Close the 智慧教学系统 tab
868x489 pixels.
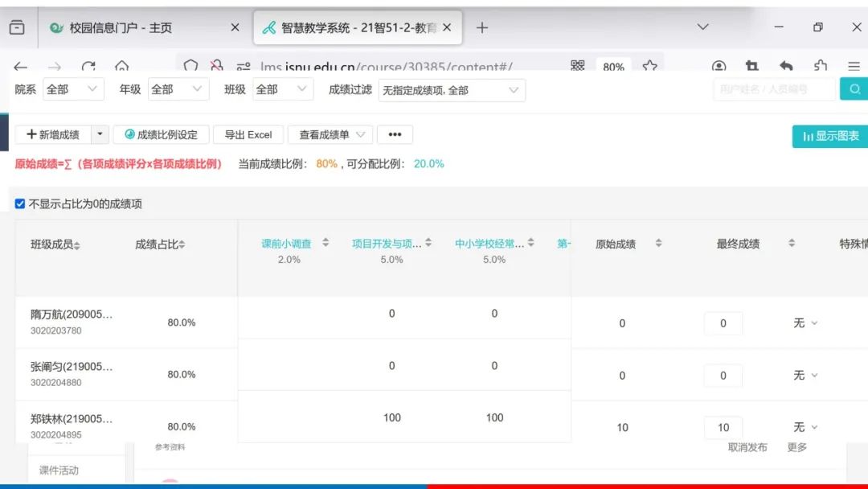coord(447,27)
